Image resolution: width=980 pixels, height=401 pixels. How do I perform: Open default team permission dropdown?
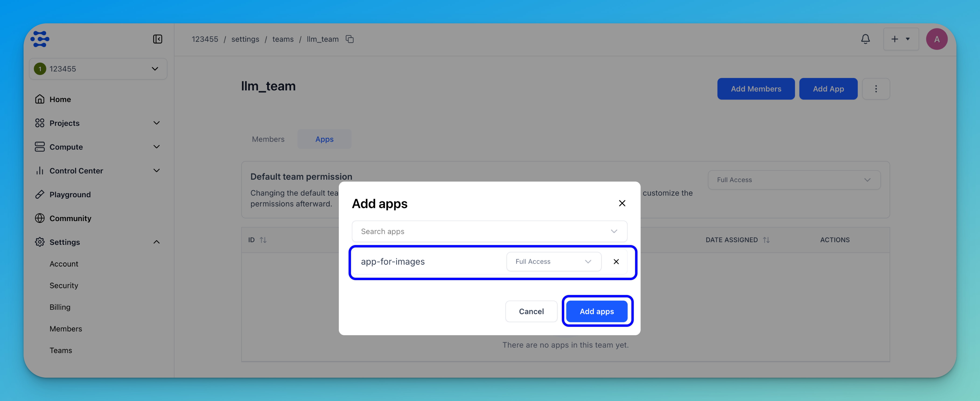[794, 180]
